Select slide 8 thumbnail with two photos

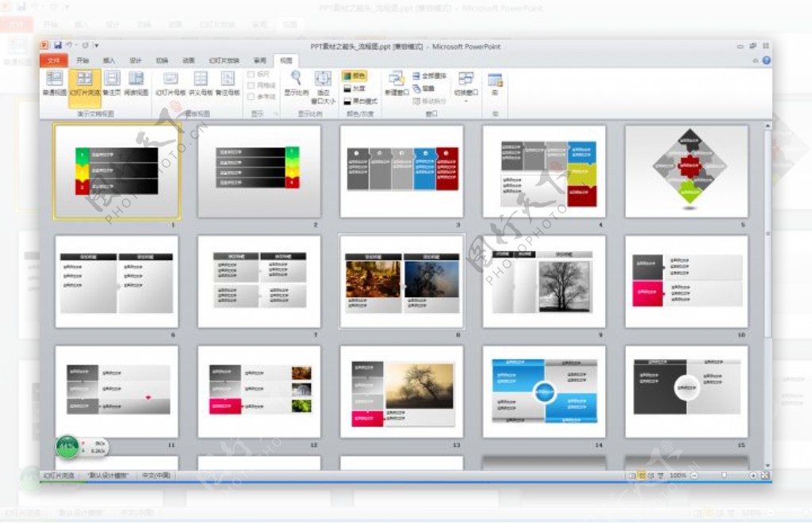[402, 281]
